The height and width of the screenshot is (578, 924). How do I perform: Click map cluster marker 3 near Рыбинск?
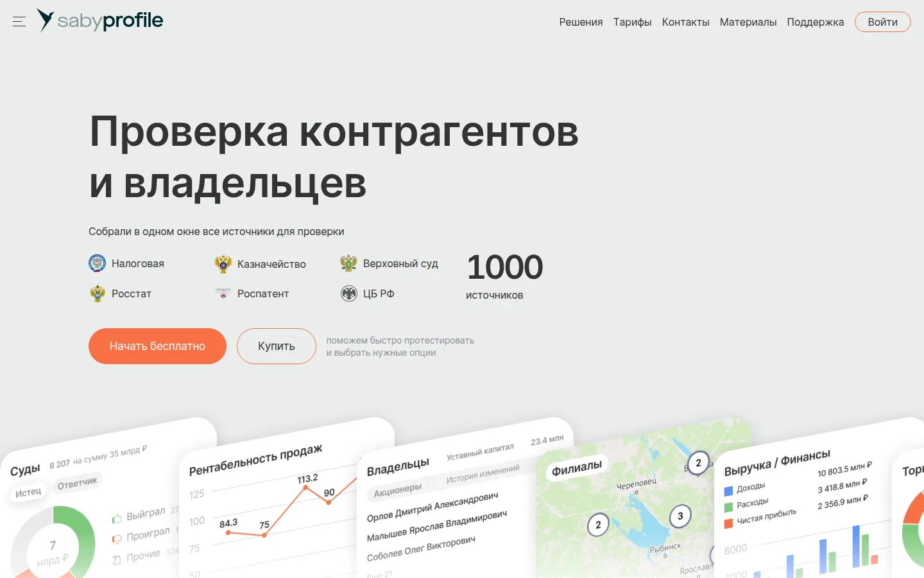(x=680, y=516)
